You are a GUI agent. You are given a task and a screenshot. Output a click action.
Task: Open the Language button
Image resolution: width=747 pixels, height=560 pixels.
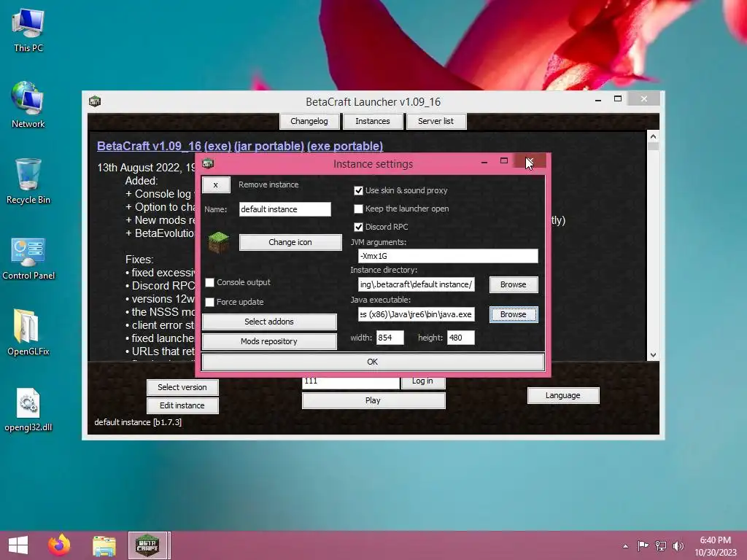[x=562, y=395]
